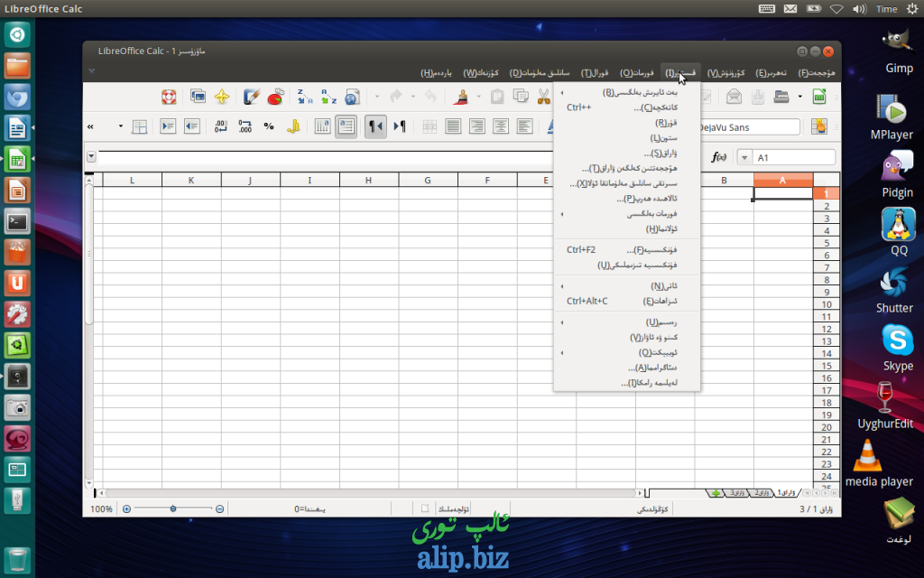Open the Navigator star icon

(222, 97)
